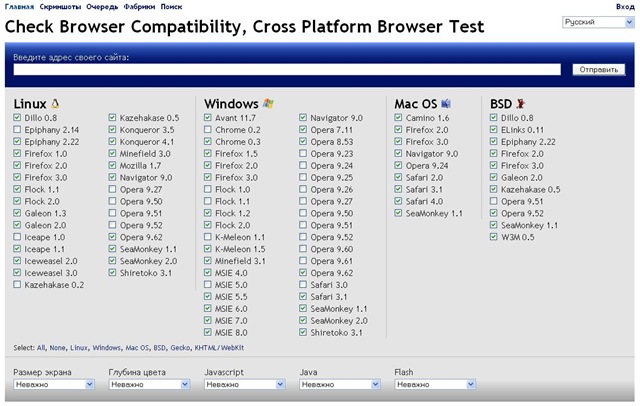
Task: Uncheck Konqueror 3.5 browser
Action: (112, 130)
